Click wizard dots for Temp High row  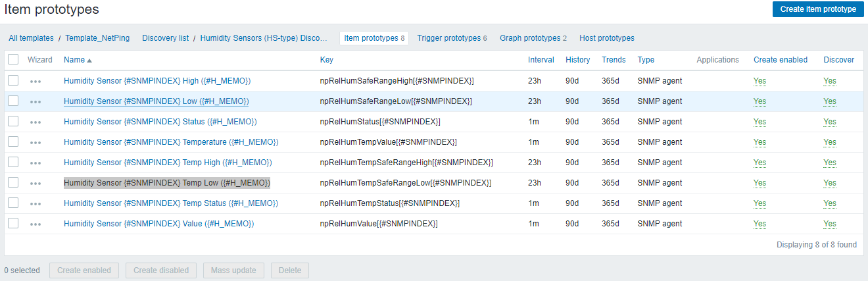pyautogui.click(x=36, y=163)
